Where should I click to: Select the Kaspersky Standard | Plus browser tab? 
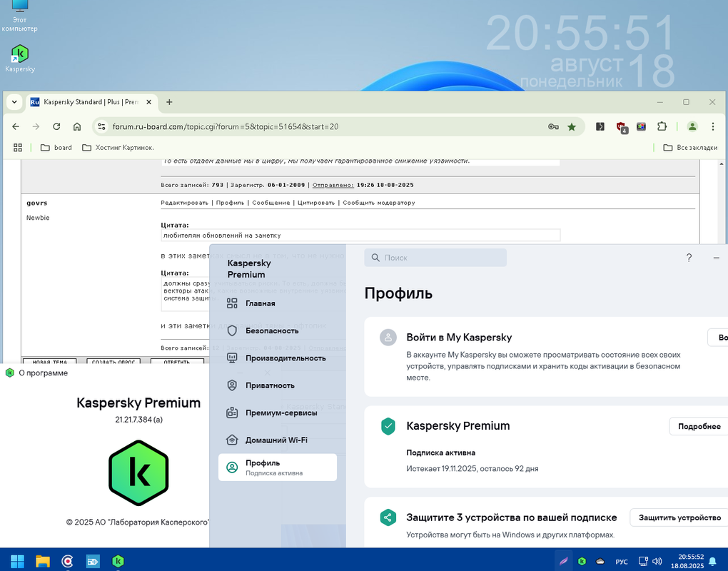click(91, 102)
